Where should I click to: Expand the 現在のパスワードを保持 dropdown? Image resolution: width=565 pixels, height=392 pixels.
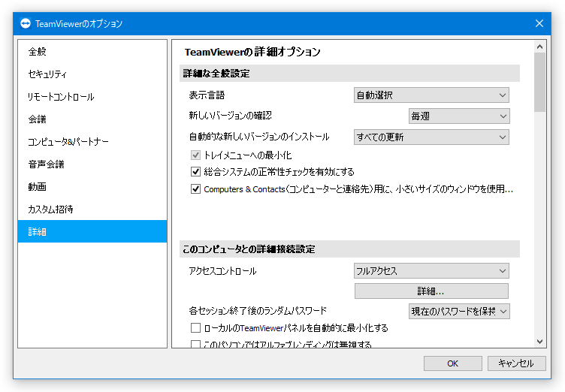pyautogui.click(x=459, y=312)
